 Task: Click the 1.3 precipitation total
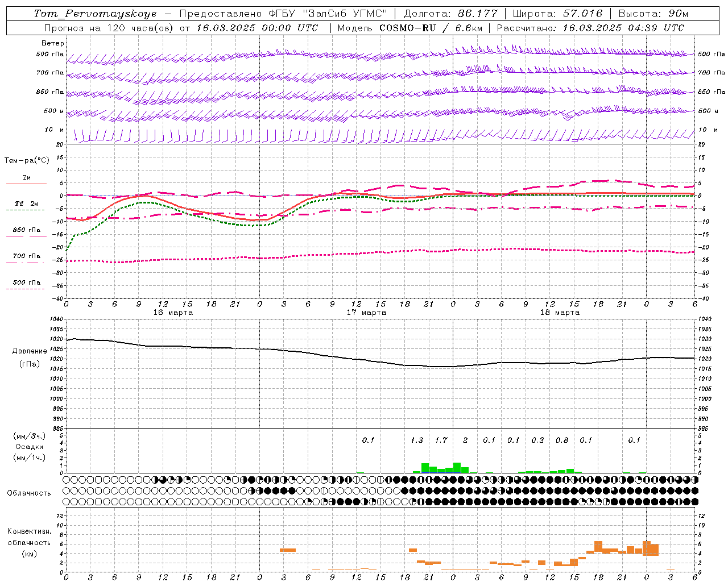tap(417, 440)
